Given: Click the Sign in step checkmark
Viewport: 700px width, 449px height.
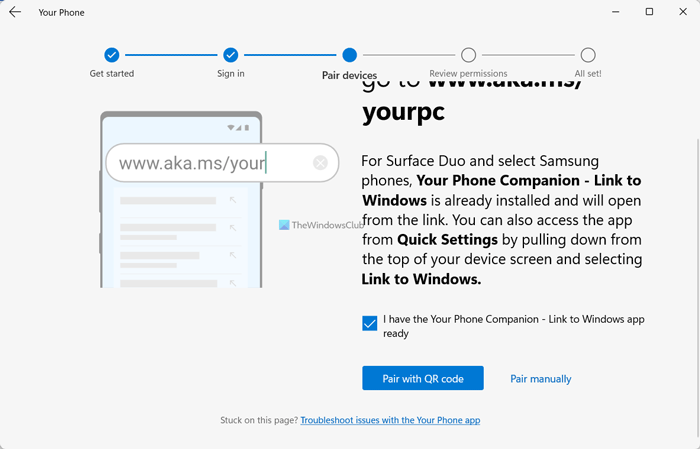Looking at the screenshot, I should coord(230,55).
